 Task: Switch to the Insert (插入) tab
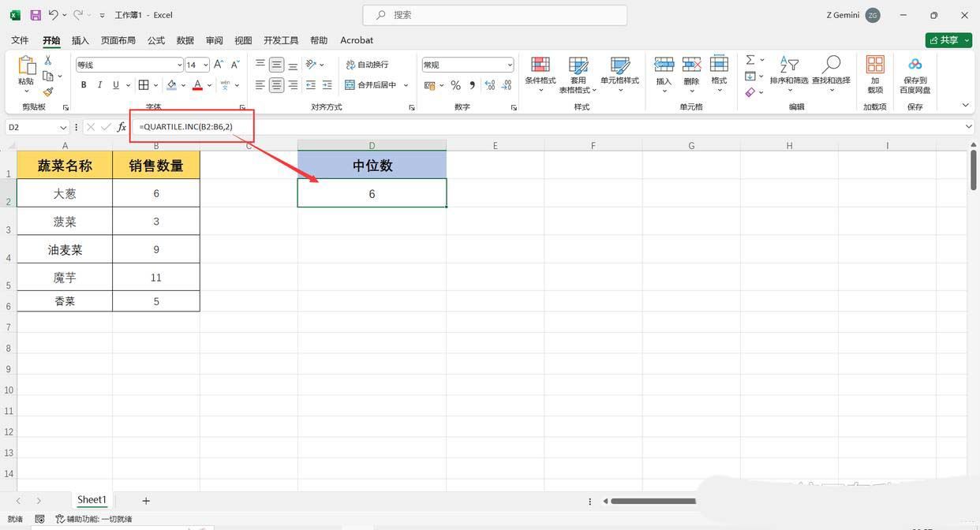click(80, 40)
